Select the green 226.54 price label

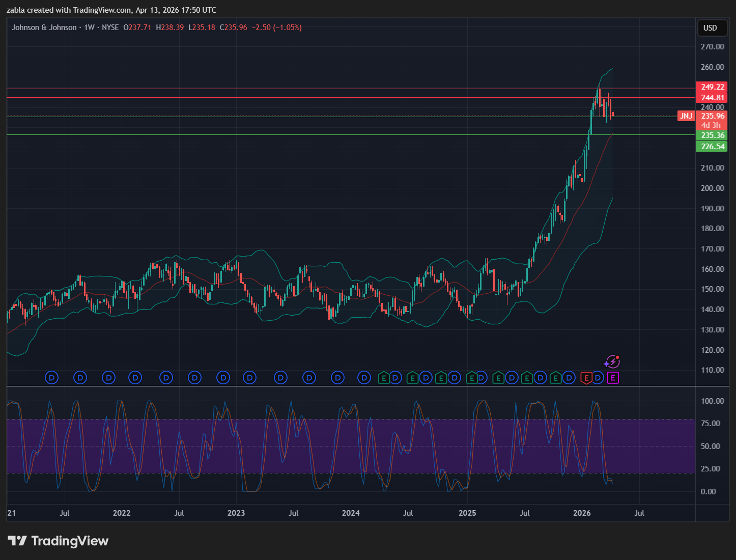click(x=712, y=147)
